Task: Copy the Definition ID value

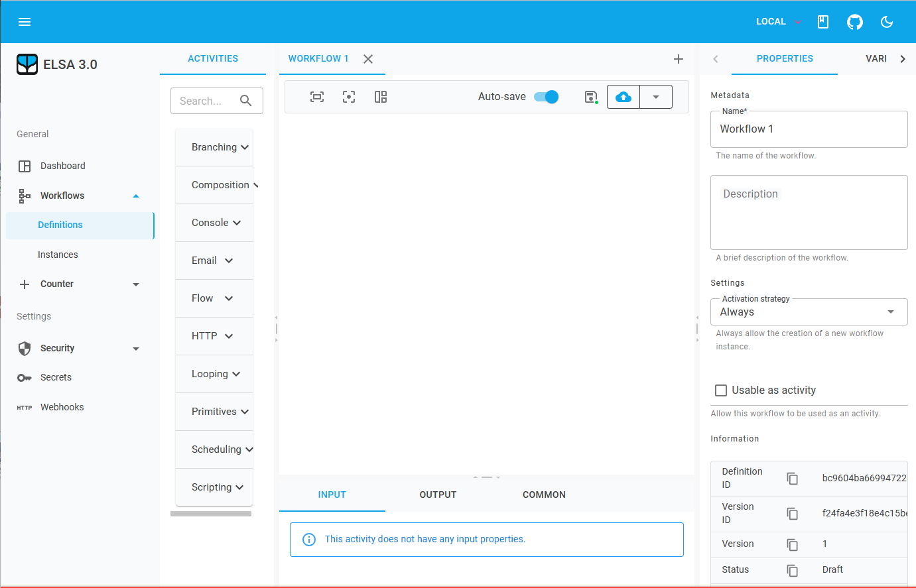Action: point(793,479)
